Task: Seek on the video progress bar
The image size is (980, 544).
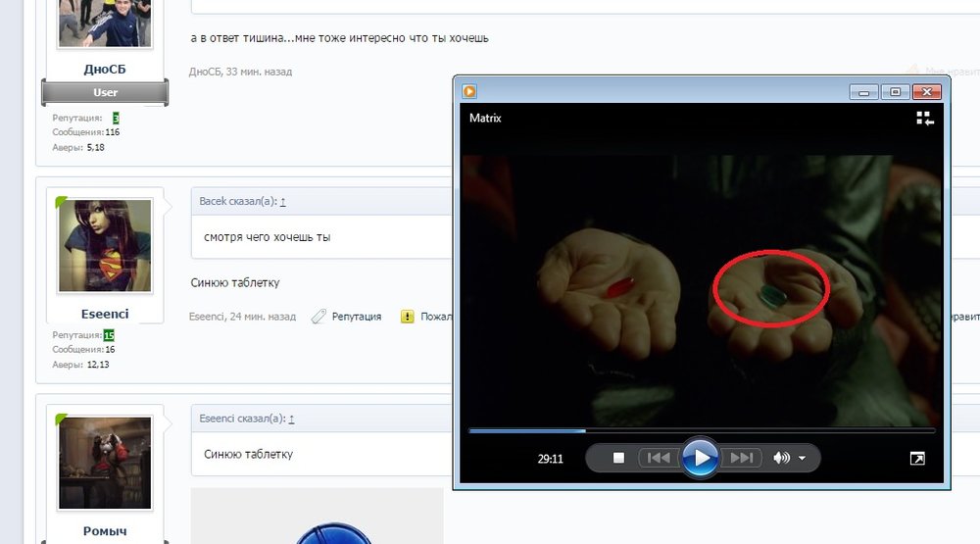Action: click(701, 429)
